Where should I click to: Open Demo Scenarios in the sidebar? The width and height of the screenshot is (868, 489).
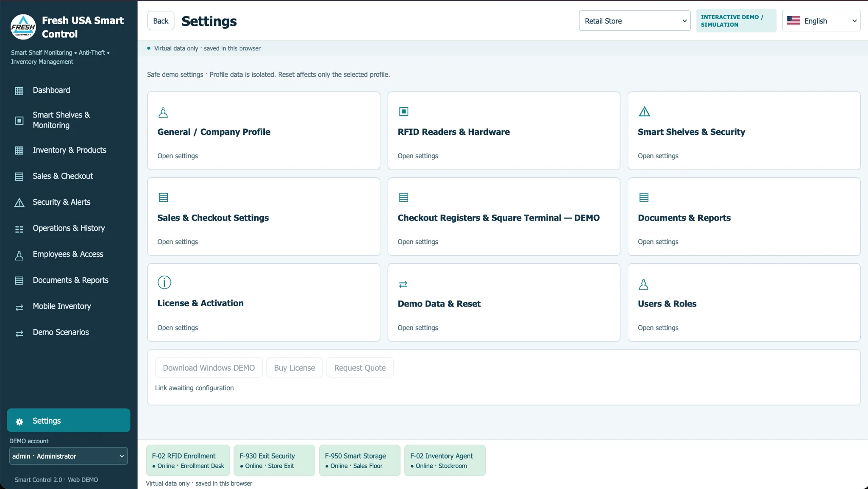[69, 333]
